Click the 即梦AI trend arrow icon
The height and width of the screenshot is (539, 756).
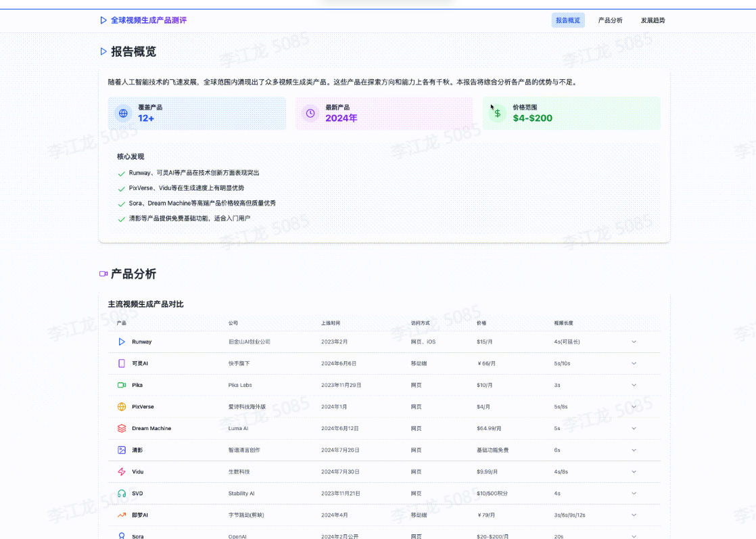click(x=122, y=515)
